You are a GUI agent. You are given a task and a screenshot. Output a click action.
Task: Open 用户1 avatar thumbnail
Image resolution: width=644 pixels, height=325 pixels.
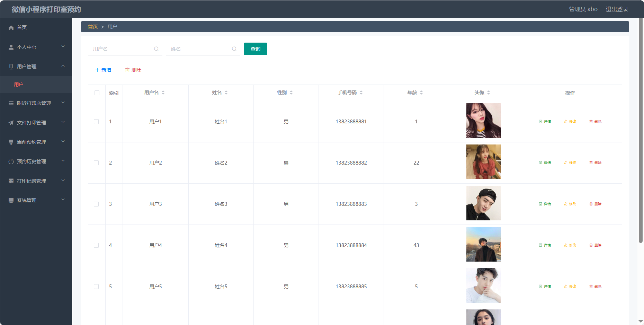tap(484, 121)
